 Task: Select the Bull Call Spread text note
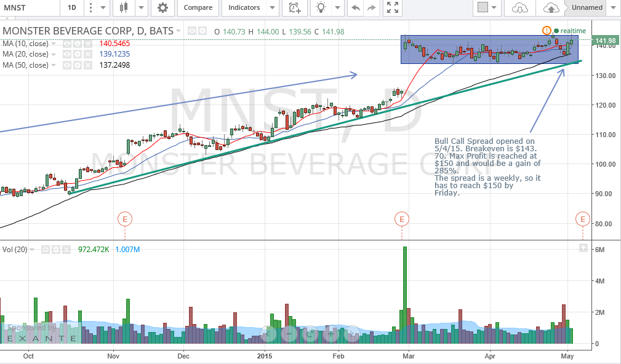[x=487, y=167]
